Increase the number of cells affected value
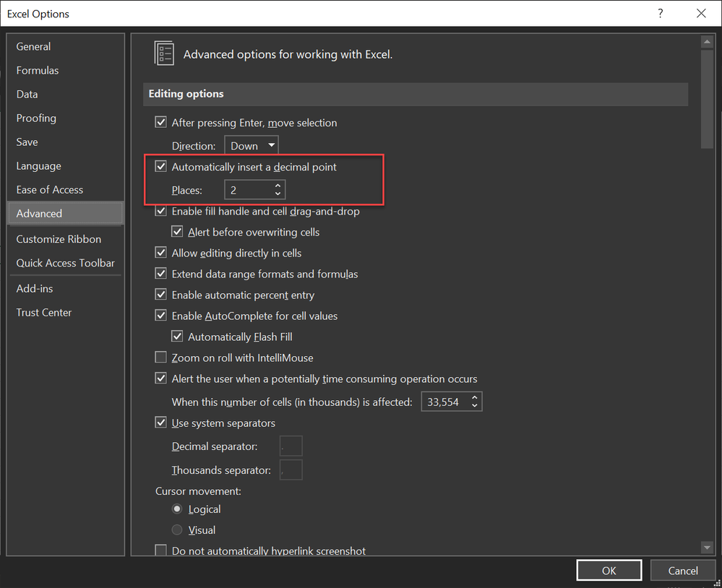722x588 pixels. (x=475, y=397)
